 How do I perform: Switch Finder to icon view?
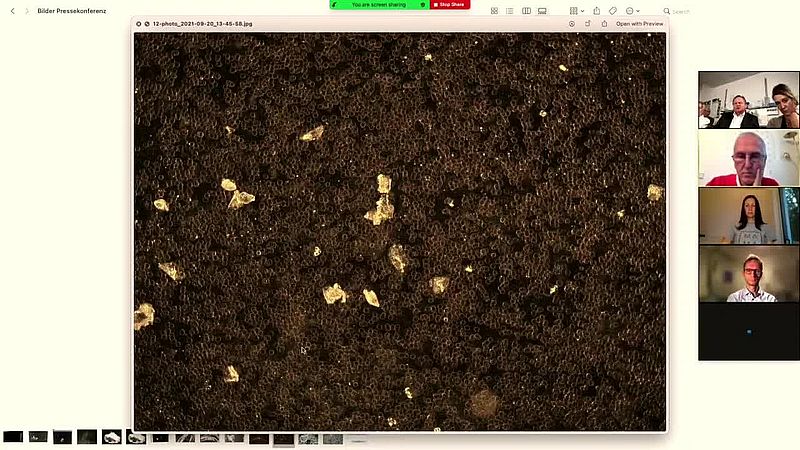[x=494, y=11]
